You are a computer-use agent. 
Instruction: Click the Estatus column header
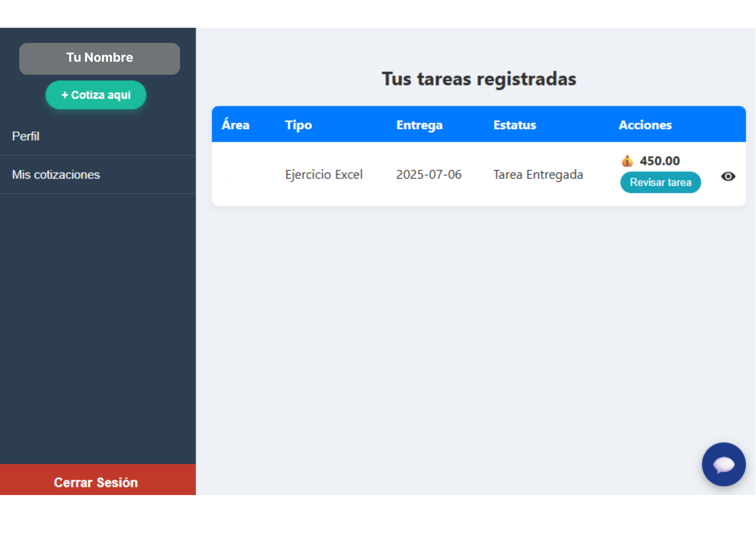click(514, 125)
